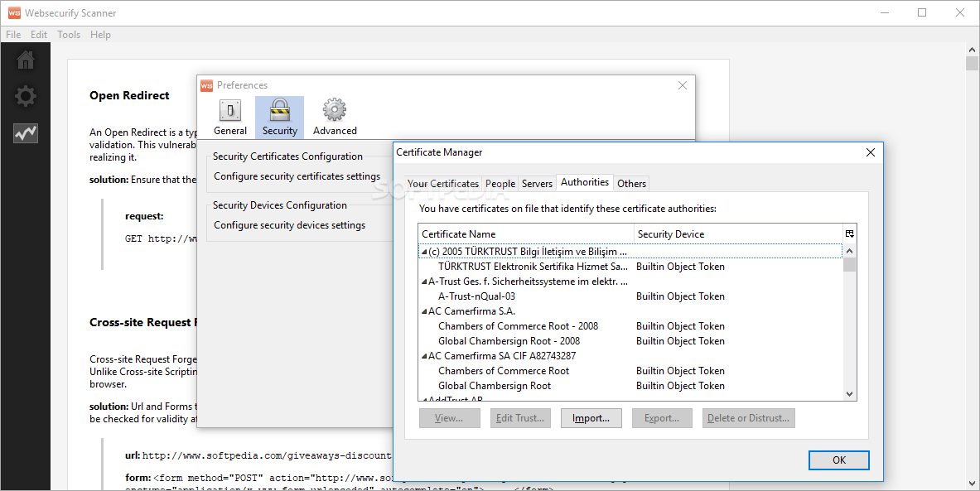
Task: Click the column picker icon in certificate list
Action: pyautogui.click(x=849, y=233)
